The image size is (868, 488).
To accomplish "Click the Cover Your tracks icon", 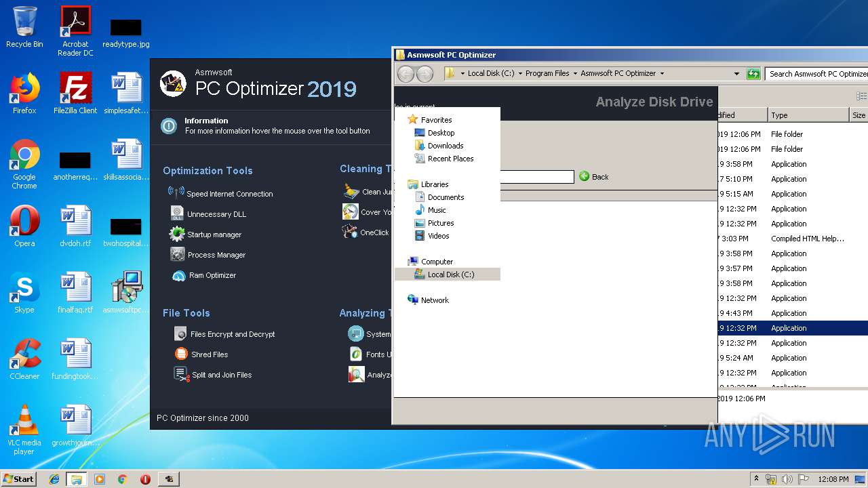I will (x=351, y=211).
